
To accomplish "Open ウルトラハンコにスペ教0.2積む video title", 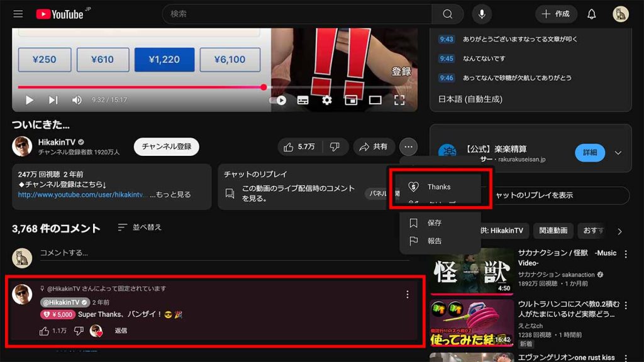I will click(x=569, y=309).
